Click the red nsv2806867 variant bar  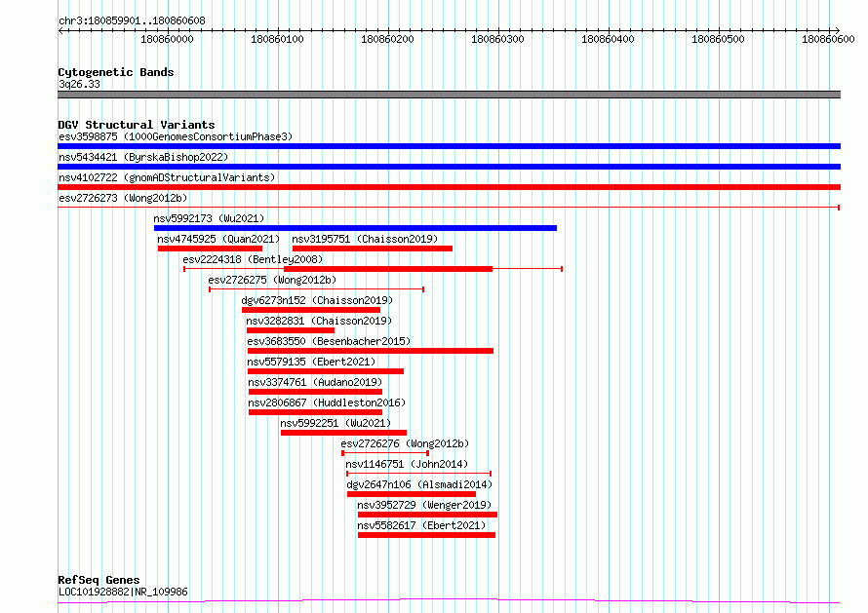tap(316, 412)
